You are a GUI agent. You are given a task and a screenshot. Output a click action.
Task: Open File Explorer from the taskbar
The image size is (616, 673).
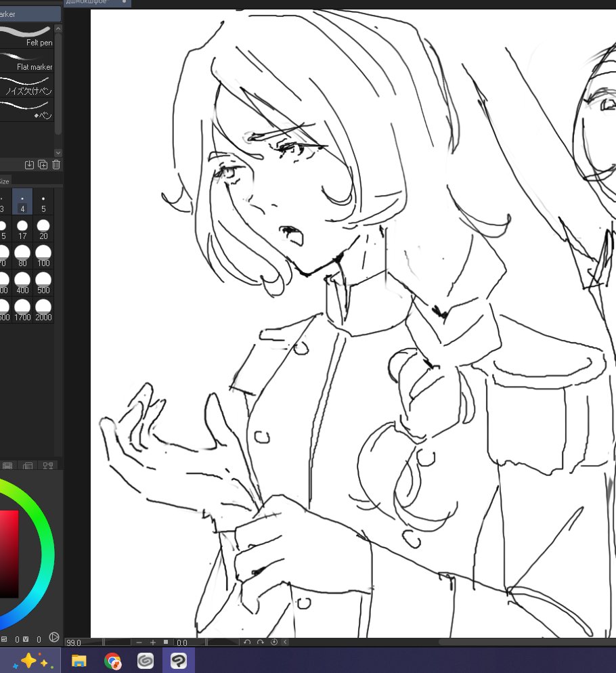(x=79, y=661)
